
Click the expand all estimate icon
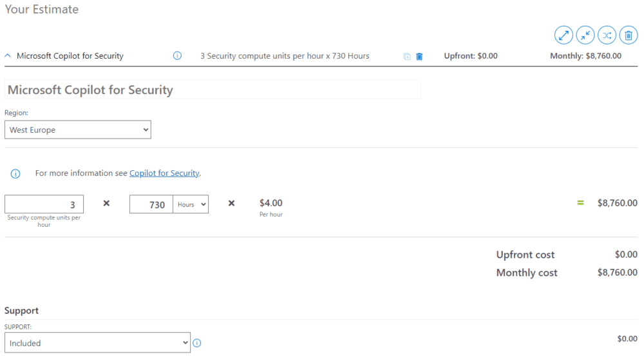pos(563,35)
